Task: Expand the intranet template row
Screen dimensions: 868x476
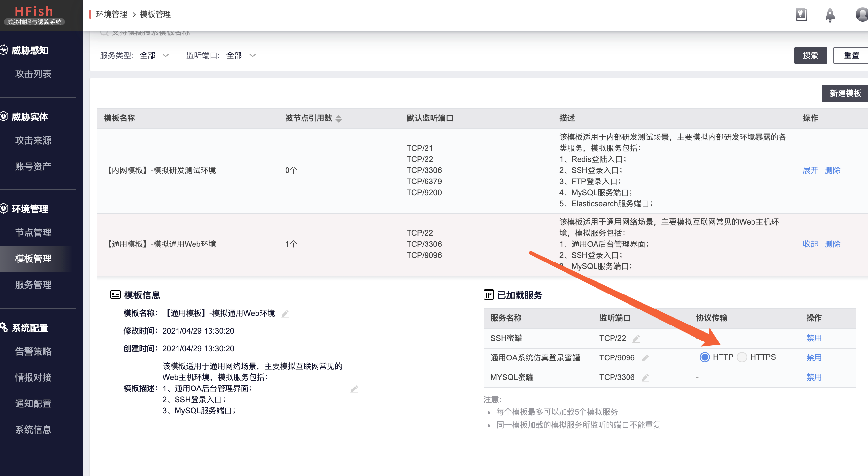Action: [810, 170]
